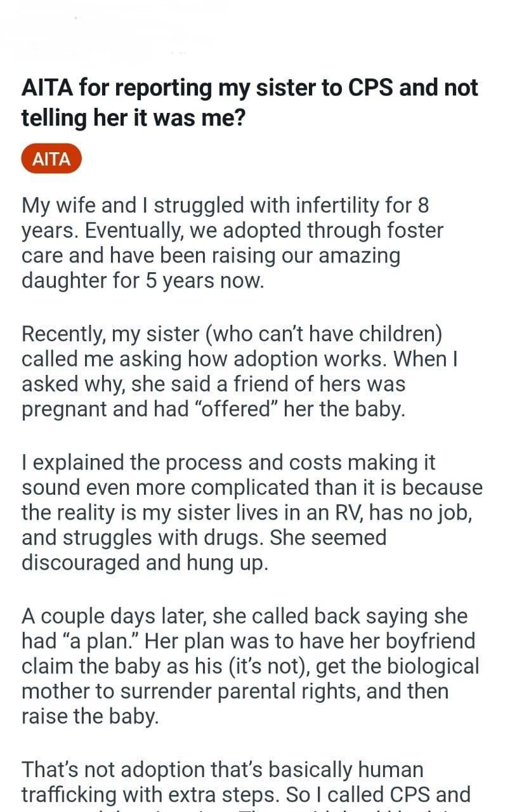This screenshot has width=510, height=812.
Task: Select the paragraph starting "I explained the process"
Action: [251, 513]
